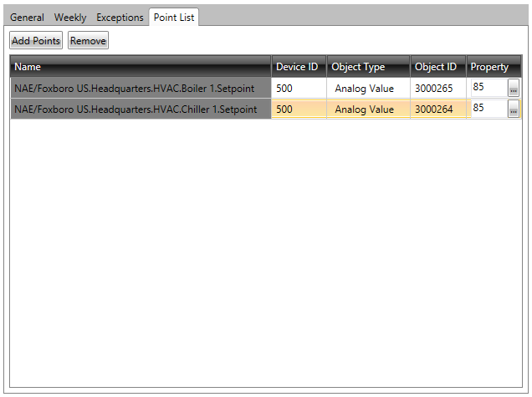532x397 pixels.
Task: Click Property value field for Chiller 1
Action: pos(489,109)
